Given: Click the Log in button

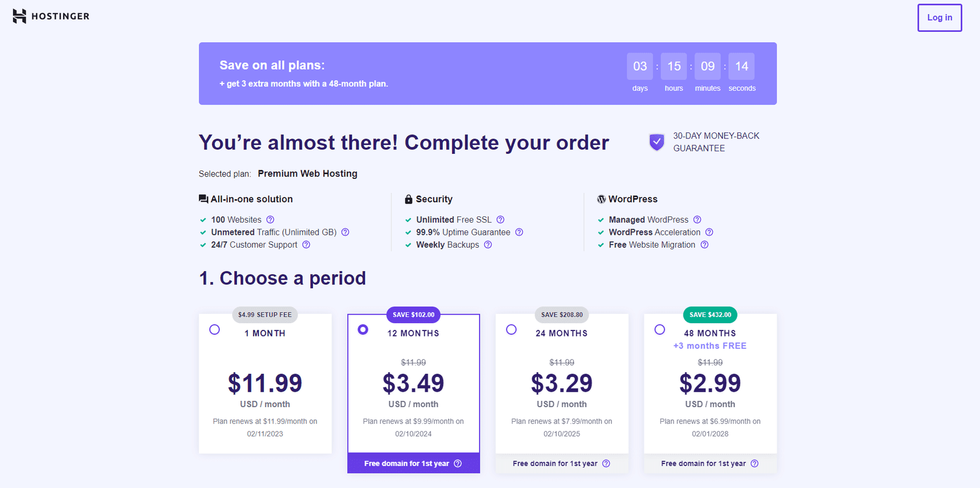Looking at the screenshot, I should (939, 18).
